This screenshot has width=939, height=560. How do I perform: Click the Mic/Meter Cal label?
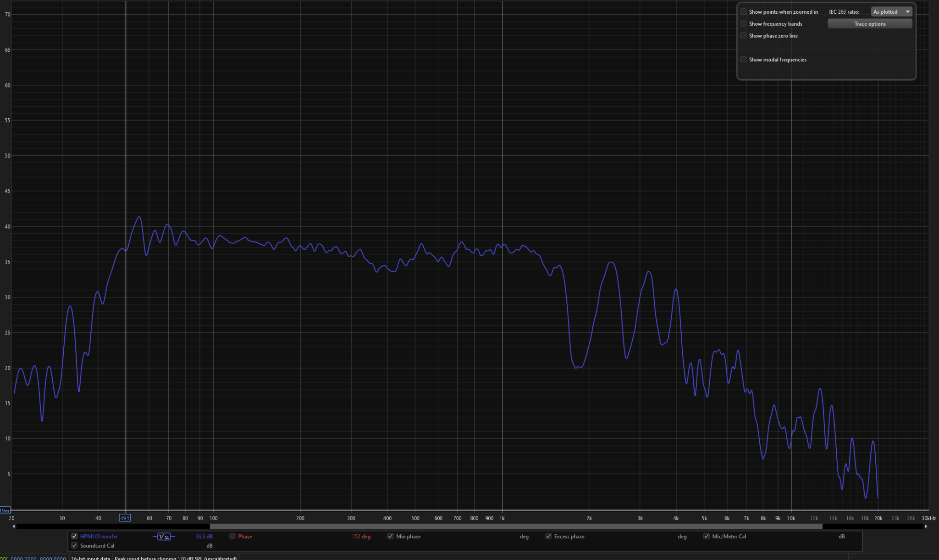(x=729, y=536)
